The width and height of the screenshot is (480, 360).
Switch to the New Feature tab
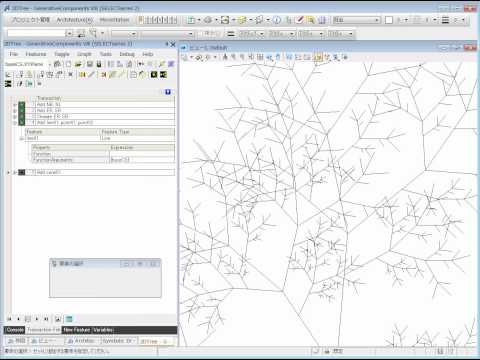[77, 330]
